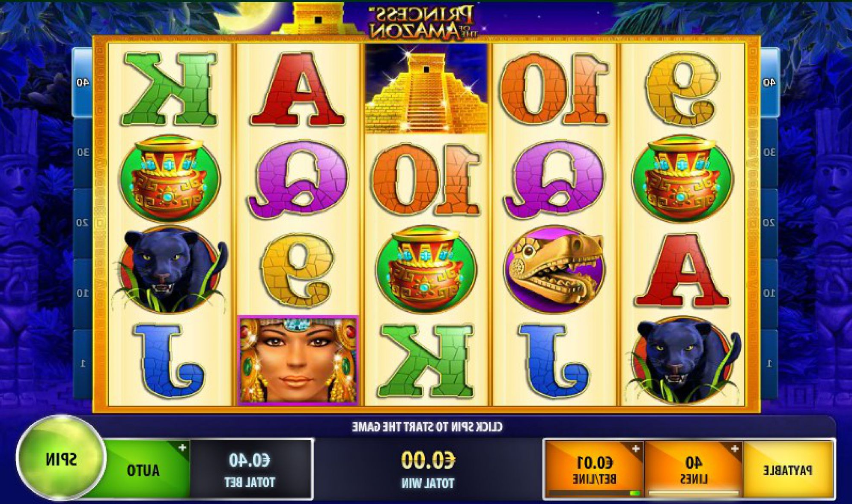Select the green K beside the princess symbol
This screenshot has width=852, height=504.
click(426, 361)
